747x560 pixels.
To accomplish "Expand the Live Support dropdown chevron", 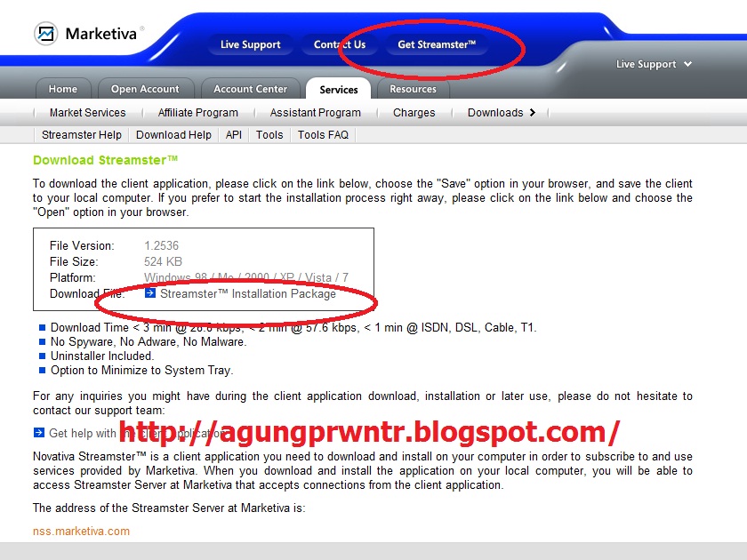I will tap(687, 64).
